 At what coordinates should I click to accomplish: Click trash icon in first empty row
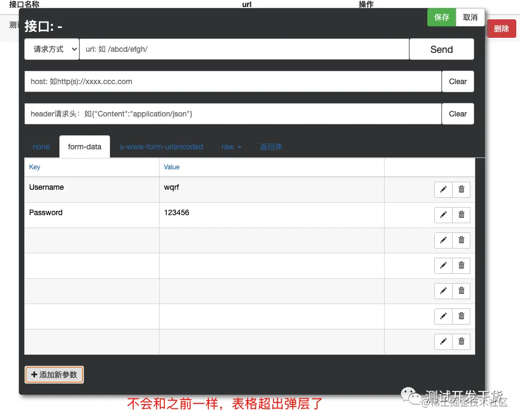coord(461,240)
